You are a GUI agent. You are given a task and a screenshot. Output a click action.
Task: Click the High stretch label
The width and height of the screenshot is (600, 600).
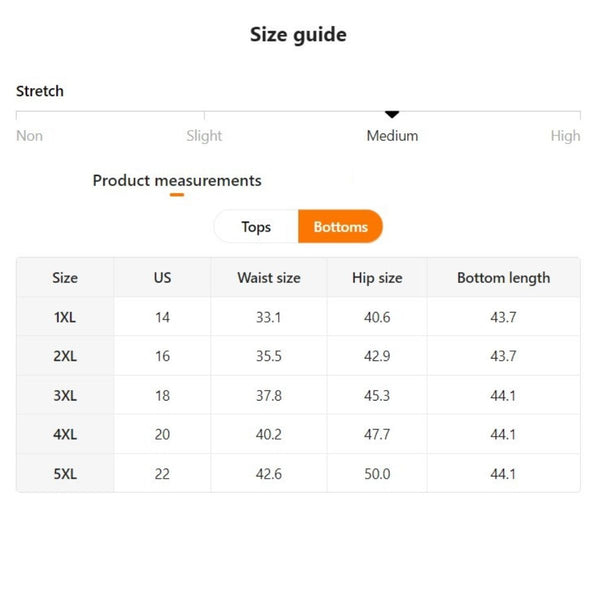click(x=565, y=136)
